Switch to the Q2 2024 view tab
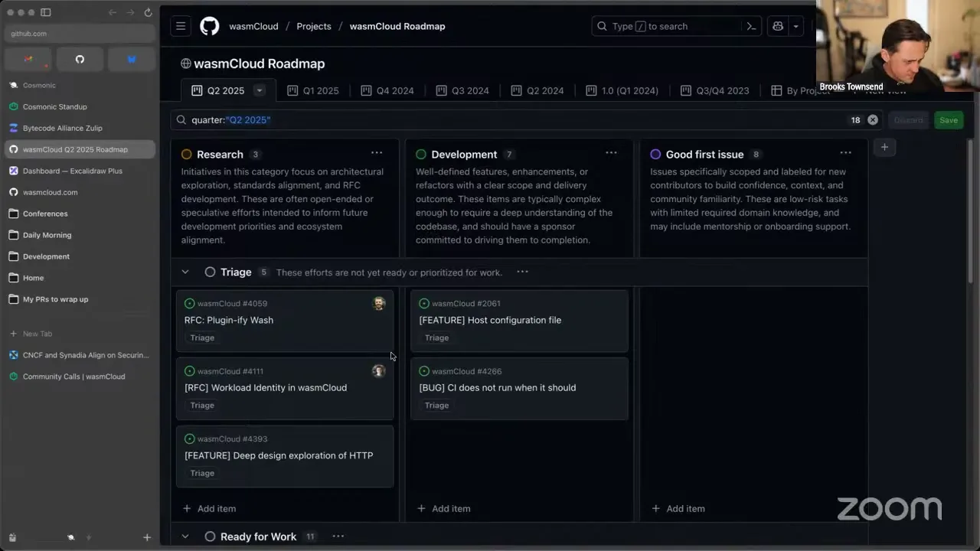 (537, 90)
